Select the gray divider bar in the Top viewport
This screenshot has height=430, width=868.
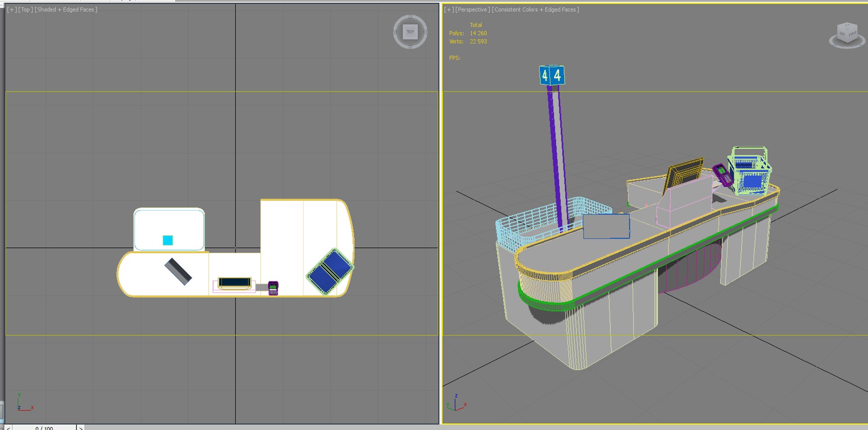click(x=178, y=271)
